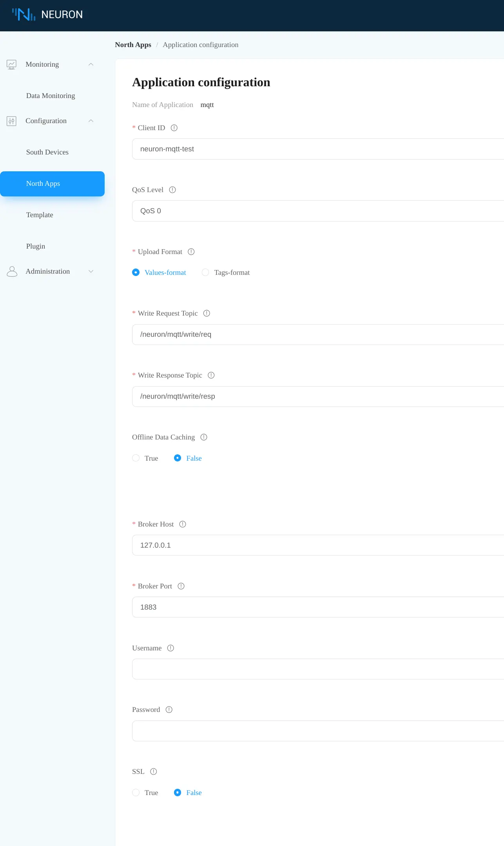This screenshot has width=504, height=846.
Task: Show info icon next to Password
Action: [169, 710]
